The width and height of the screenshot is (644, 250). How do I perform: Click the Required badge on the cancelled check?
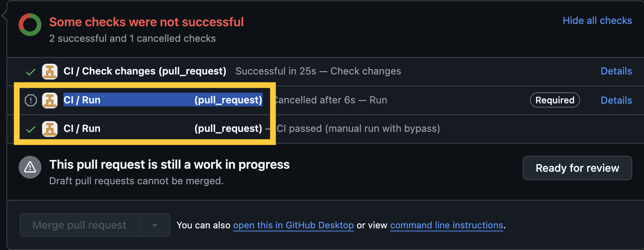click(555, 100)
